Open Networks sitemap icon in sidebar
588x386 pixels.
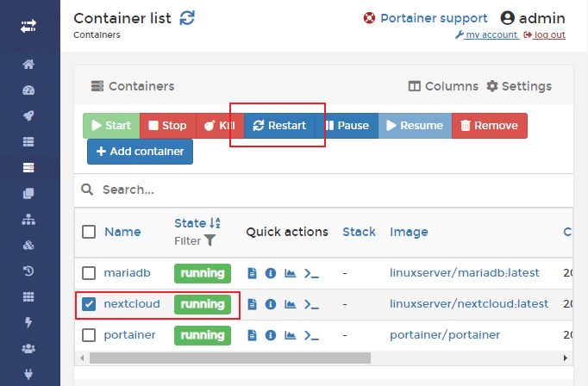[28, 219]
